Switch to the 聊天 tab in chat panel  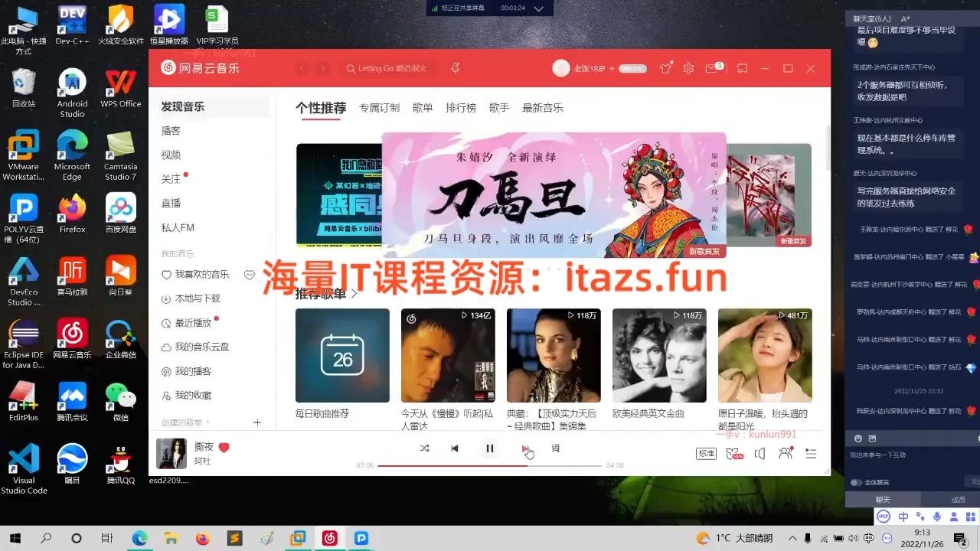pos(883,500)
